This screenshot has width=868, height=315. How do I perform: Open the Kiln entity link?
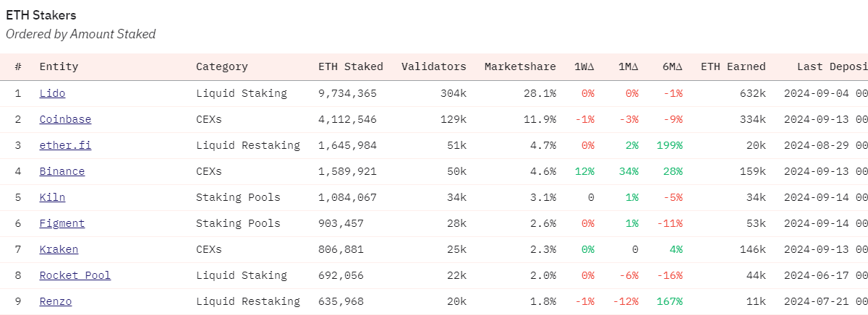point(52,197)
